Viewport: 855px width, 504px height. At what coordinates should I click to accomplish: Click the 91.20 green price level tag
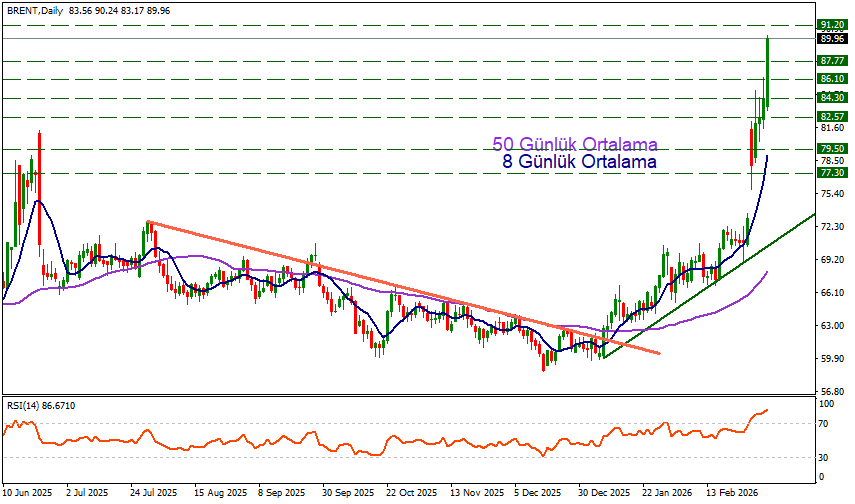pyautogui.click(x=832, y=24)
